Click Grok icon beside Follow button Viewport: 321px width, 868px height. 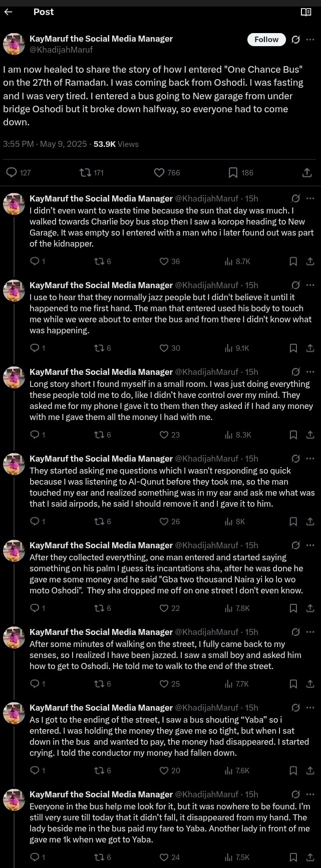pos(295,40)
